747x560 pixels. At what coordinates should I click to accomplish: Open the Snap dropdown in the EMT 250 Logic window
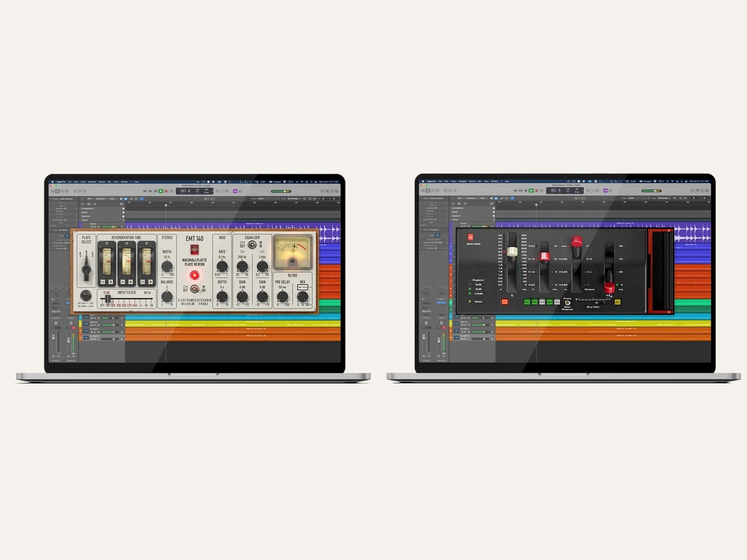[x=638, y=198]
